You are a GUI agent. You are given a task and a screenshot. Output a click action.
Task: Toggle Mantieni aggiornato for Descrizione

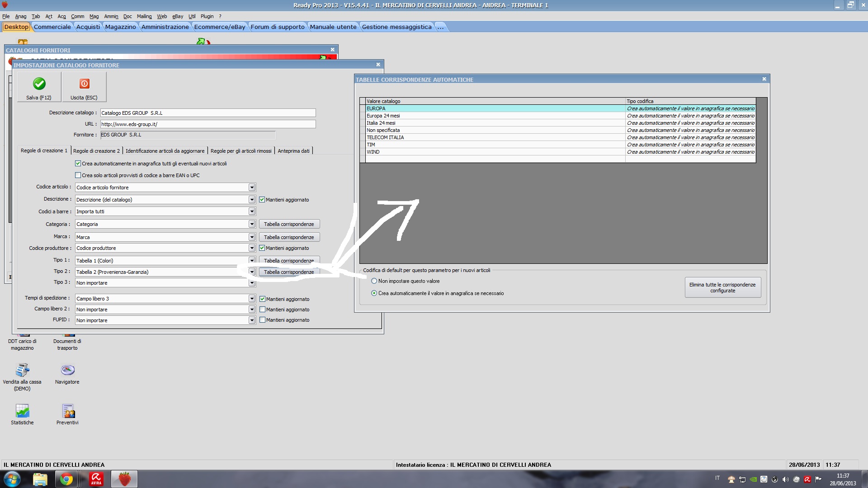(x=262, y=199)
